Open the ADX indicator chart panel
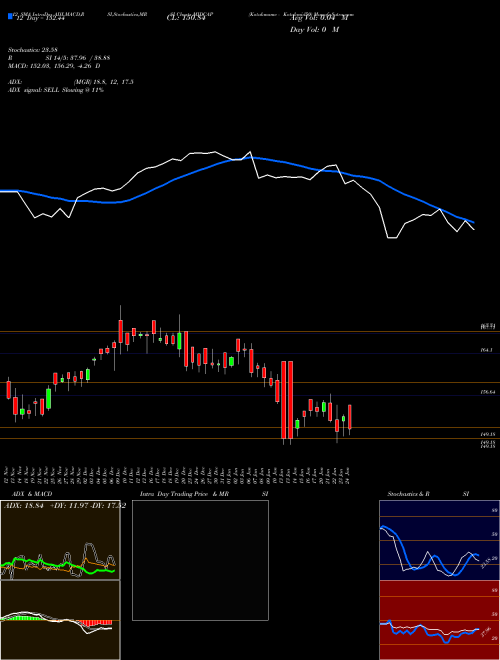This screenshot has width=500, height=660. click(60, 540)
